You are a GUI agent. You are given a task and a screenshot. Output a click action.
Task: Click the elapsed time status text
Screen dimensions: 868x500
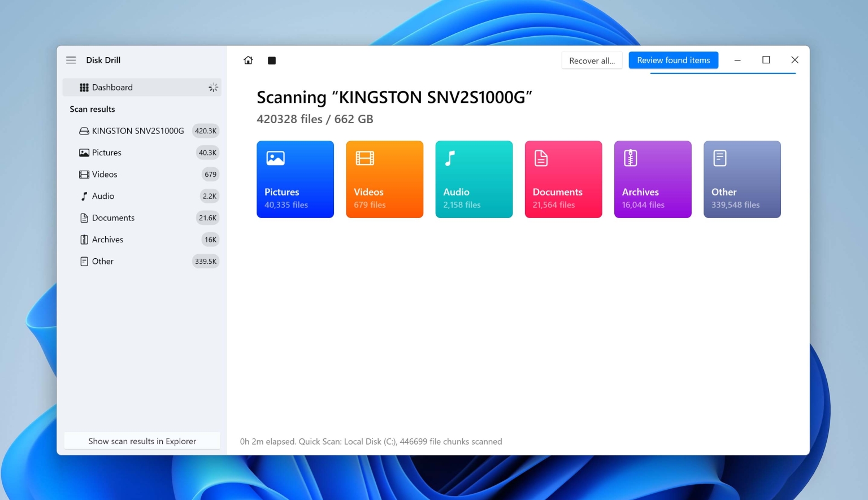coord(371,442)
